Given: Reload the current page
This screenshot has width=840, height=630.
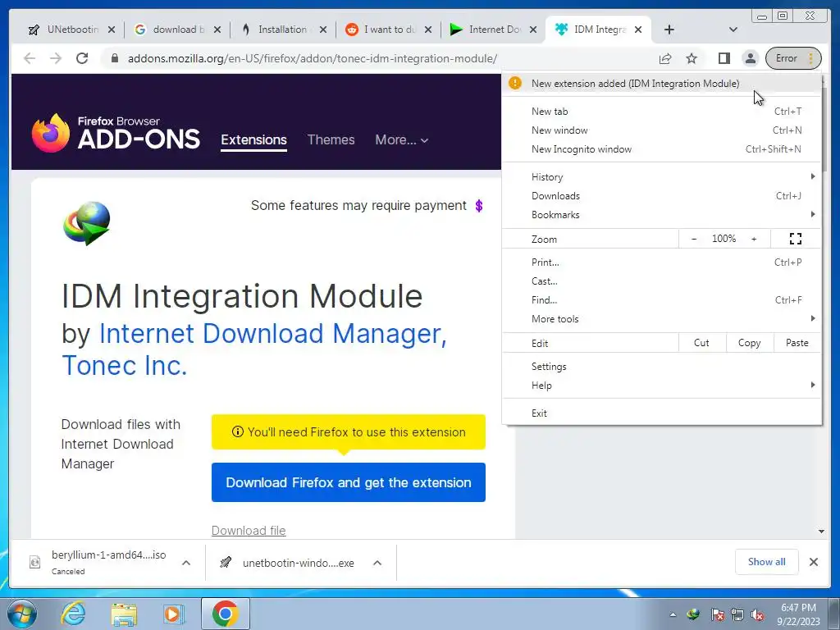Looking at the screenshot, I should pos(82,58).
